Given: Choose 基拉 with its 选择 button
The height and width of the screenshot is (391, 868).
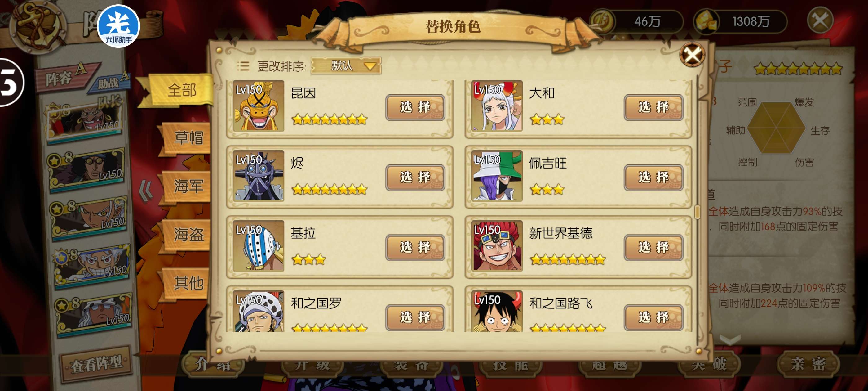Looking at the screenshot, I should pyautogui.click(x=415, y=247).
